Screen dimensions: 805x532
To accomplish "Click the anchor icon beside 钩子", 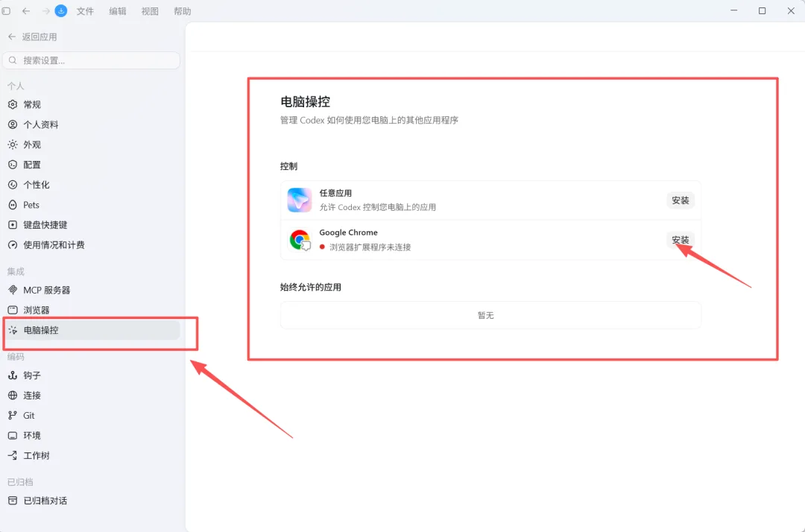I will pyautogui.click(x=13, y=376).
